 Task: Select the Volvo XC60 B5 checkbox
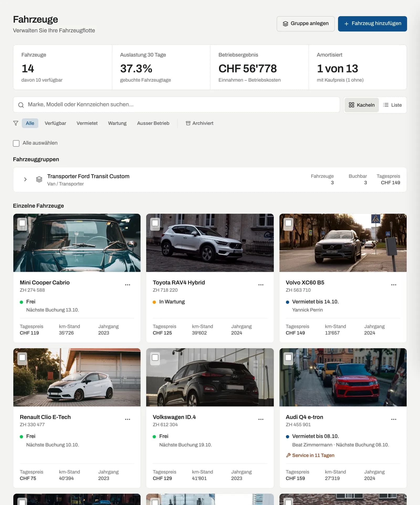[288, 223]
